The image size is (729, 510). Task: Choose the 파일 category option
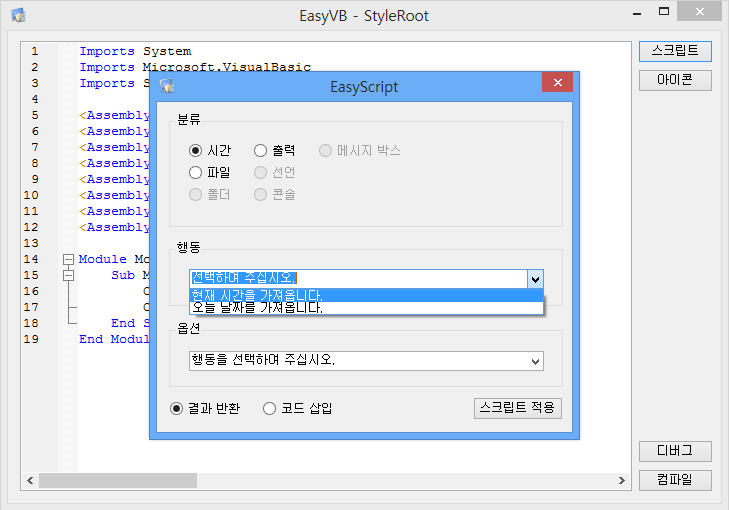196,173
